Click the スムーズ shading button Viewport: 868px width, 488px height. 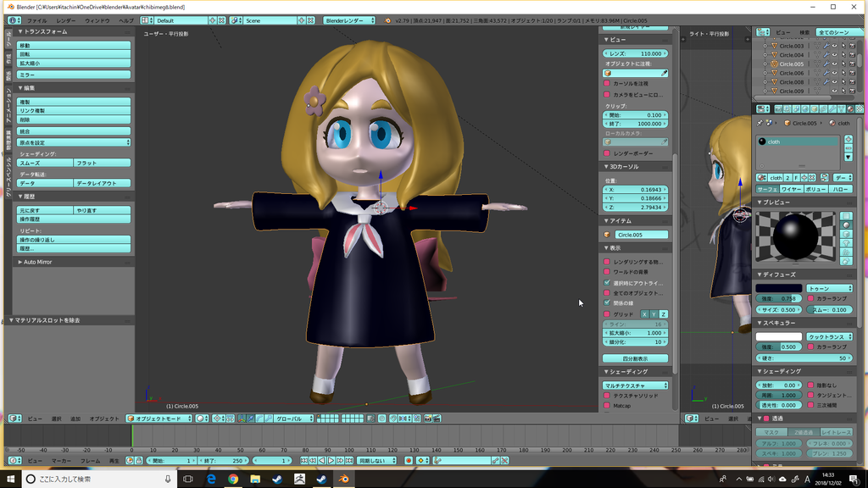coord(45,163)
